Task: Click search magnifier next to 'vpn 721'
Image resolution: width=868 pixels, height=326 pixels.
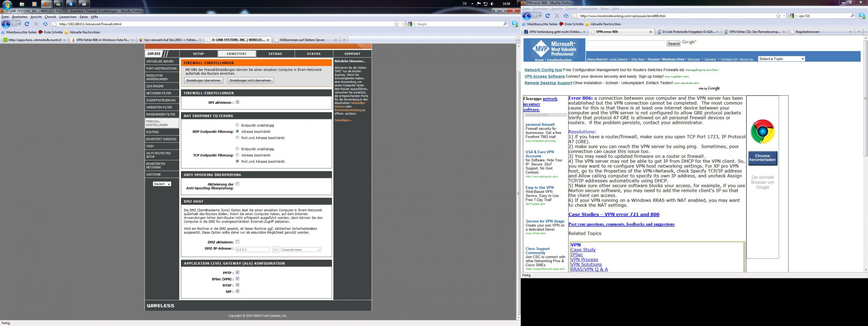Action: [x=852, y=16]
